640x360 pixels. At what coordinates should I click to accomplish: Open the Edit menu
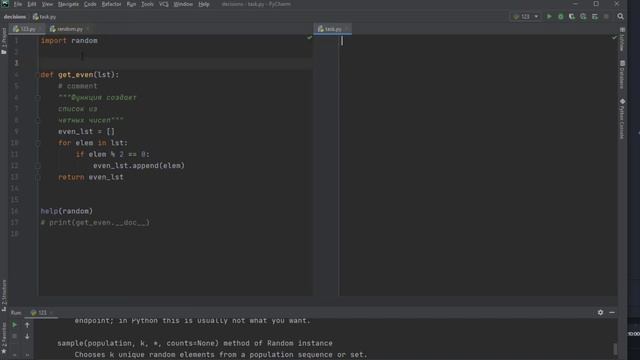(x=32, y=4)
